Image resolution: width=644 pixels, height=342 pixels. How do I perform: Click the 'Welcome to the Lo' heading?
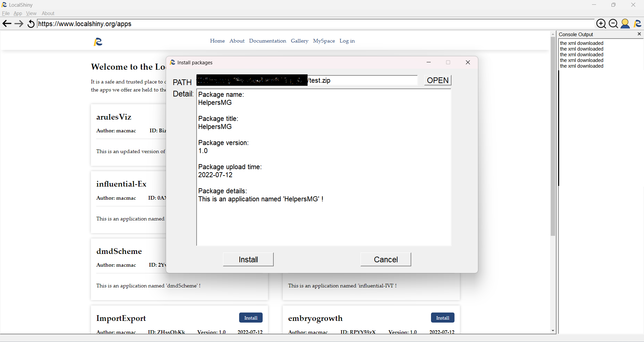[x=128, y=67]
